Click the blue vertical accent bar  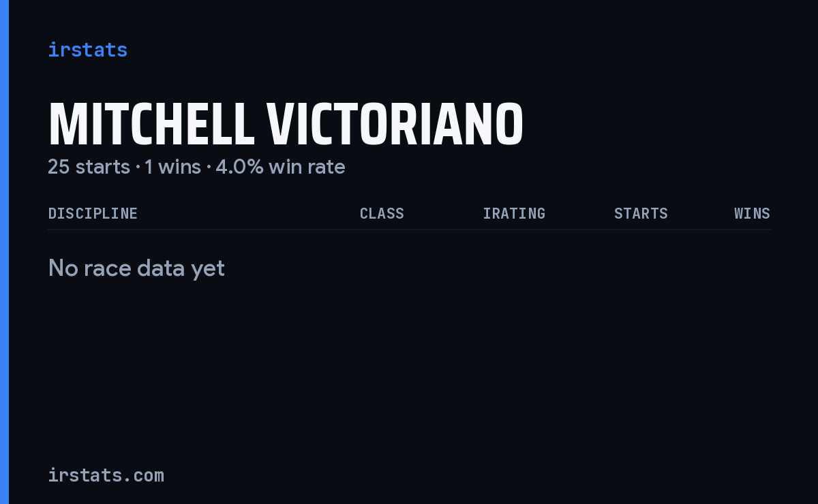[x=4, y=252]
